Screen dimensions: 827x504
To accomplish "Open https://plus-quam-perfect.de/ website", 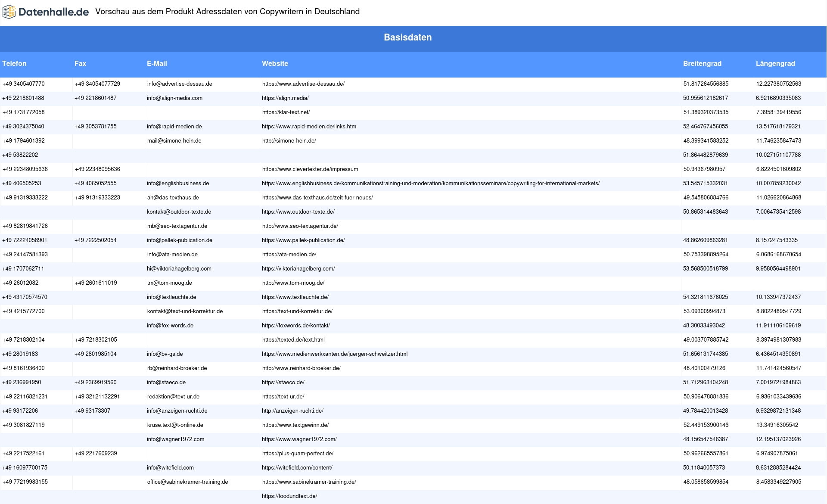I will coord(298,454).
